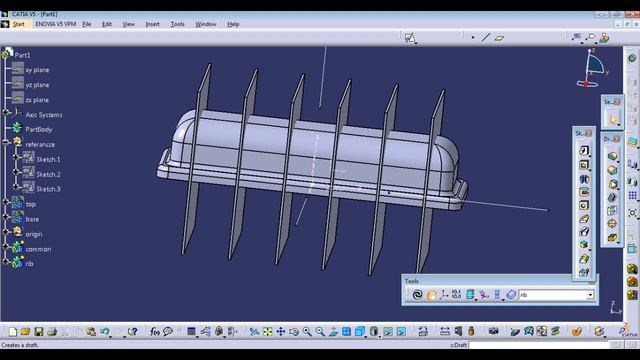The width and height of the screenshot is (640, 360).
Task: Click the Rectangular Pattern icon on right toolbar
Action: click(x=633, y=196)
